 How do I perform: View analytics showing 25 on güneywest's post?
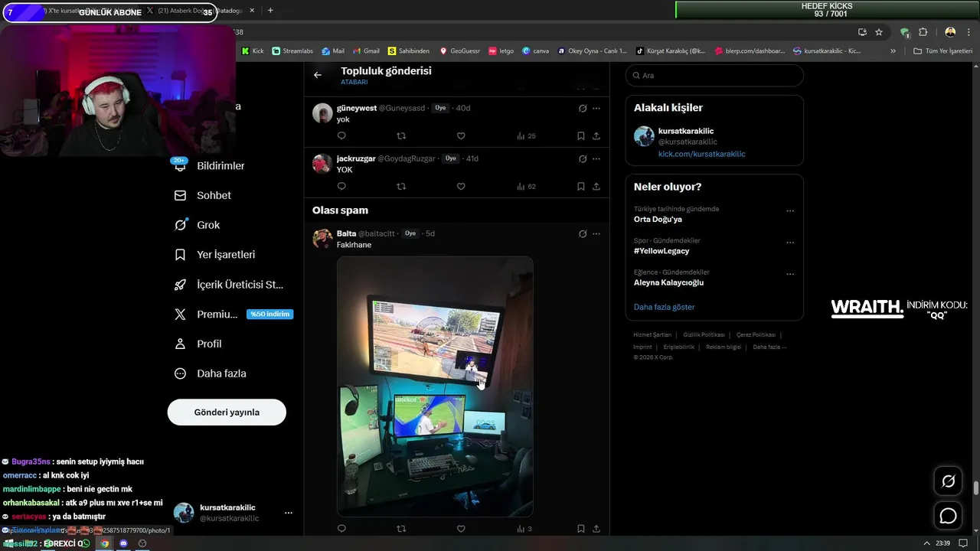click(x=526, y=135)
